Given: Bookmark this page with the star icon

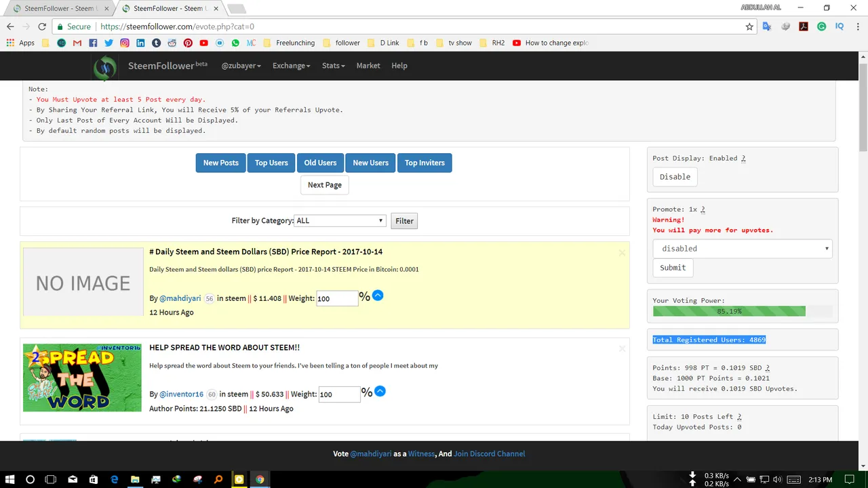Looking at the screenshot, I should point(749,26).
